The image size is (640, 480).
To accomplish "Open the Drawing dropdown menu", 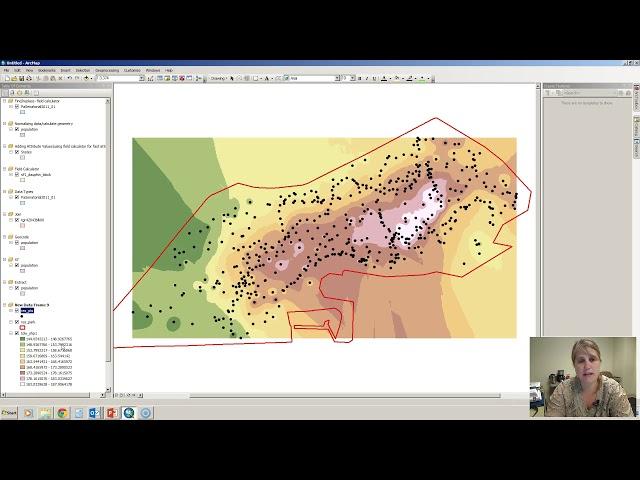I will click(x=219, y=78).
